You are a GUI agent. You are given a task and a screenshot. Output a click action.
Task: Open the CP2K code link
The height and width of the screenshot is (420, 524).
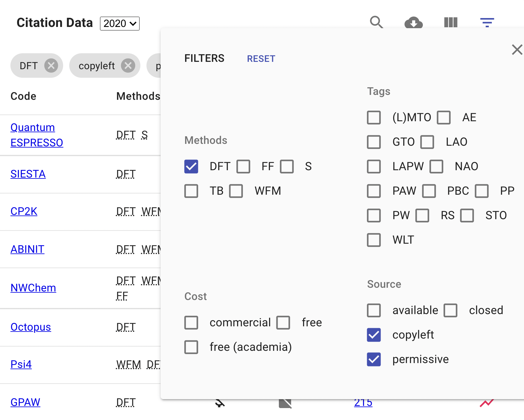point(24,211)
